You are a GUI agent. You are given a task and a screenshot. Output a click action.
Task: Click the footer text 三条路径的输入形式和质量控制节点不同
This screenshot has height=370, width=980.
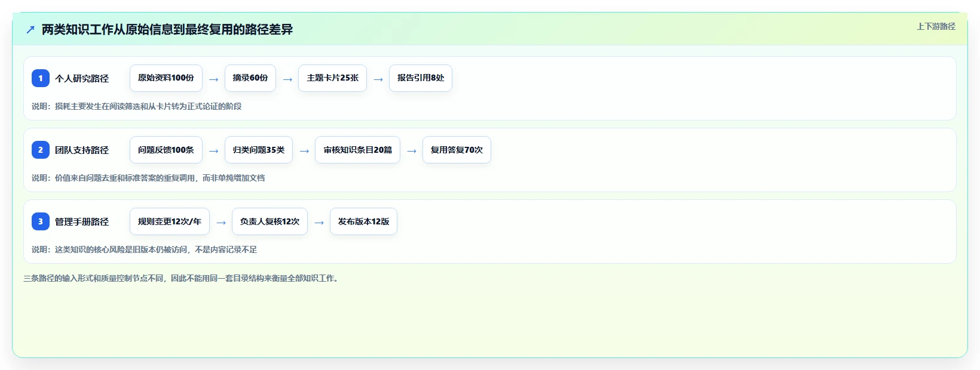click(x=183, y=278)
